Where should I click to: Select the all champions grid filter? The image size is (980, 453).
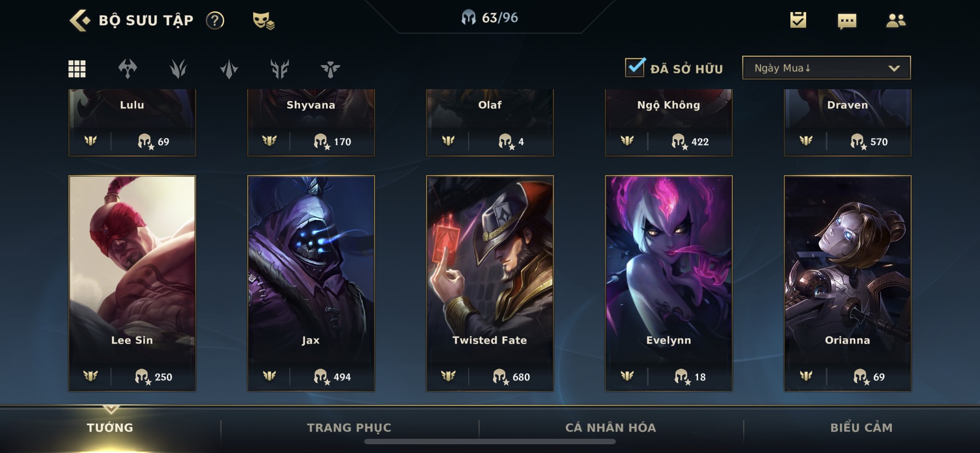(77, 69)
